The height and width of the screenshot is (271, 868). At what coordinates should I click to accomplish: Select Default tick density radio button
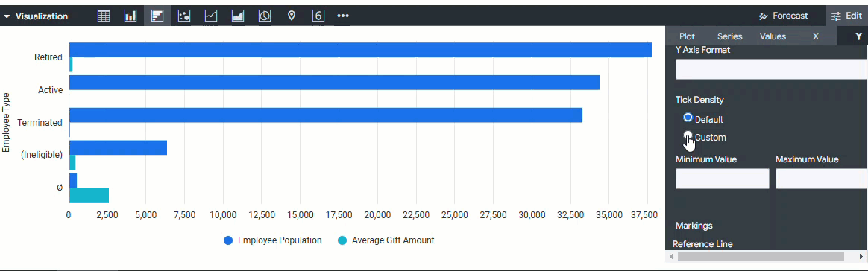[x=688, y=118]
